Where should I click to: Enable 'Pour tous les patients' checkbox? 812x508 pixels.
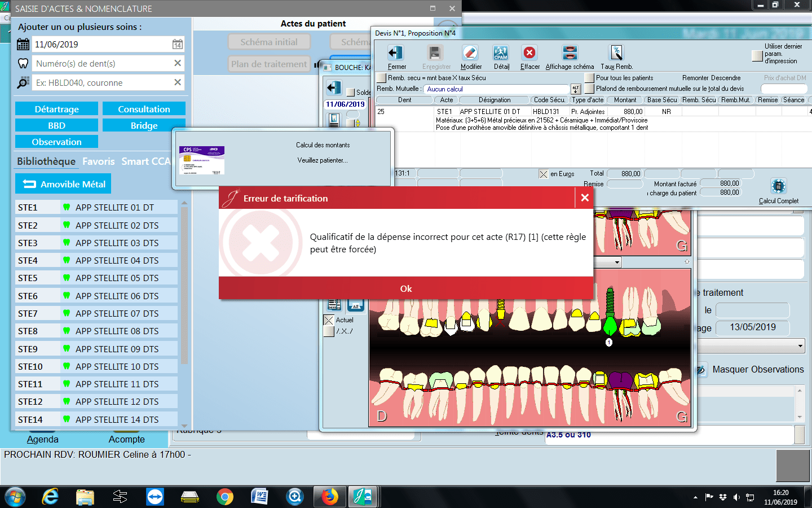(589, 78)
